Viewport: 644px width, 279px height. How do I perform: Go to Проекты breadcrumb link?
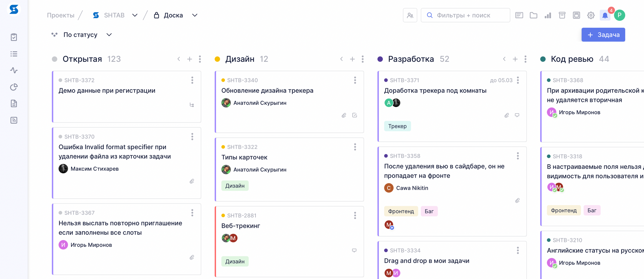[61, 15]
